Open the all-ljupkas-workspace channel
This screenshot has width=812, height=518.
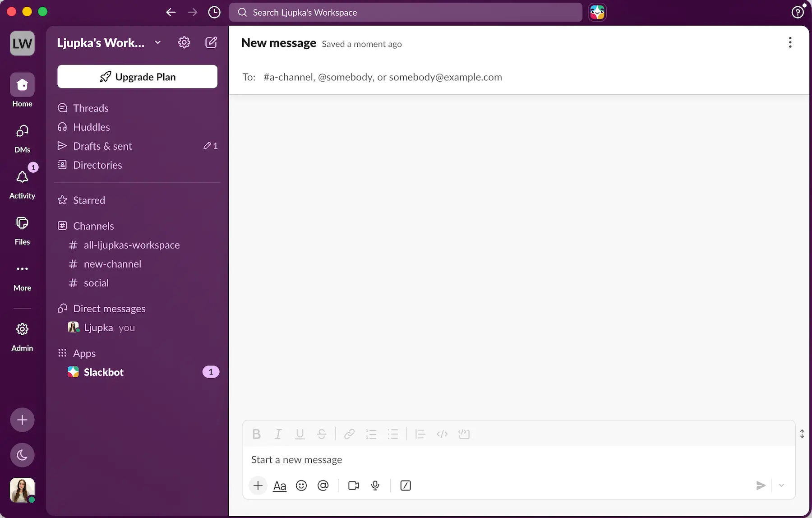coord(137,245)
